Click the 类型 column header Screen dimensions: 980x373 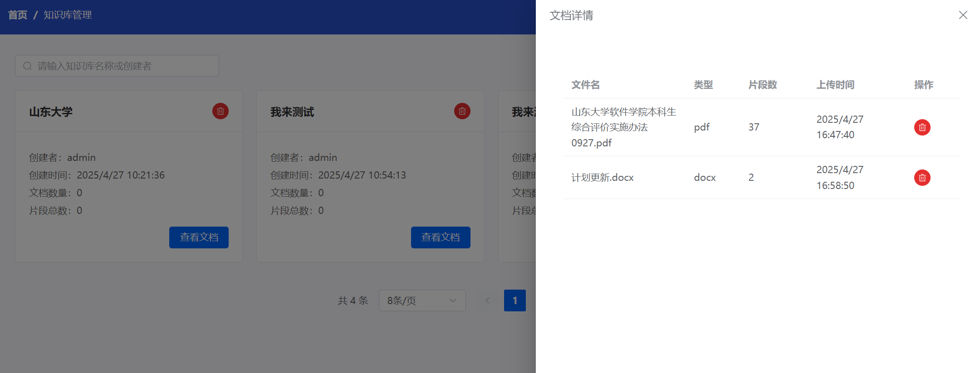(x=703, y=85)
